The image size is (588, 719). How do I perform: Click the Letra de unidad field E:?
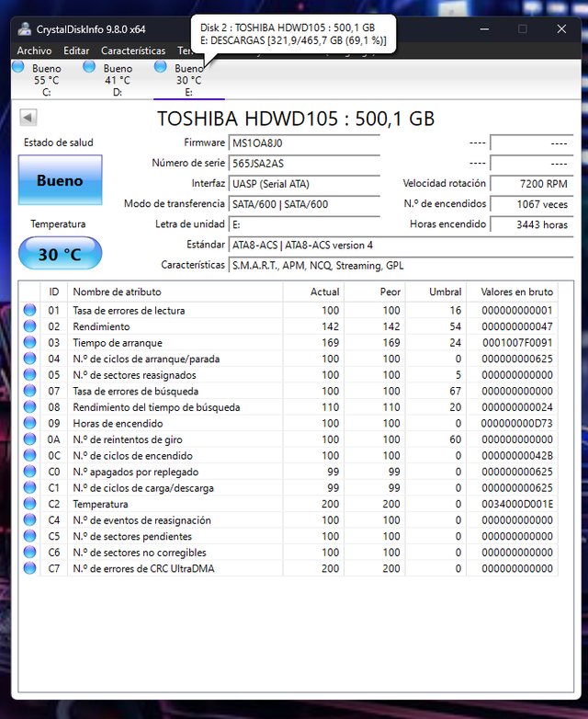coord(304,224)
